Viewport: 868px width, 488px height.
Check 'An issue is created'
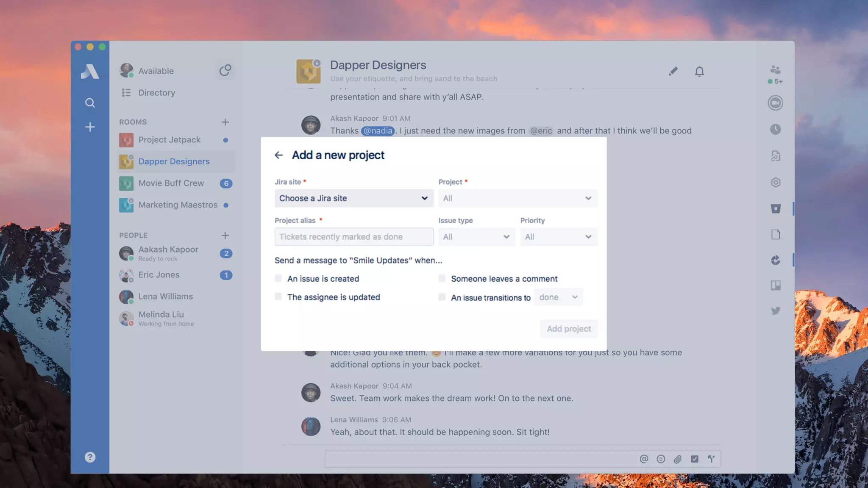click(x=278, y=278)
